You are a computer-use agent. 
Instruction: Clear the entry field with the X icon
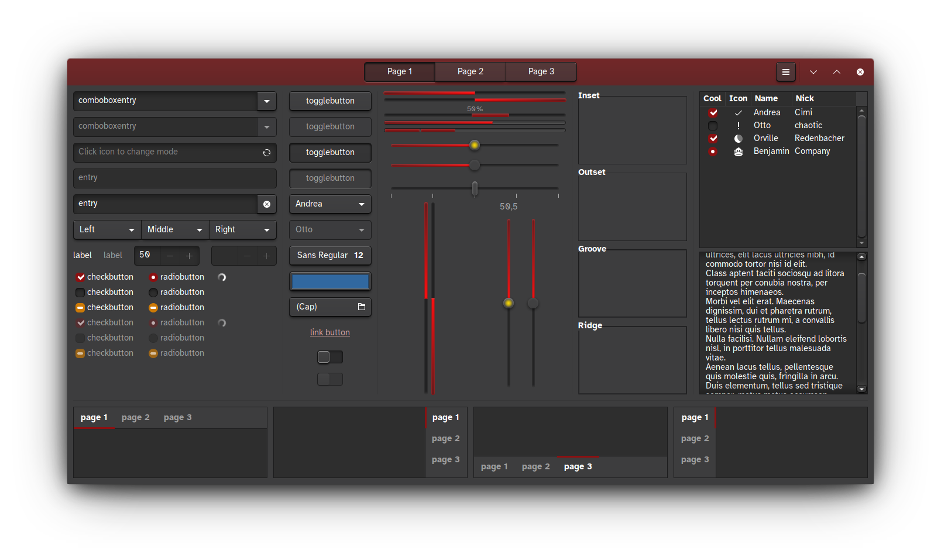tap(267, 204)
